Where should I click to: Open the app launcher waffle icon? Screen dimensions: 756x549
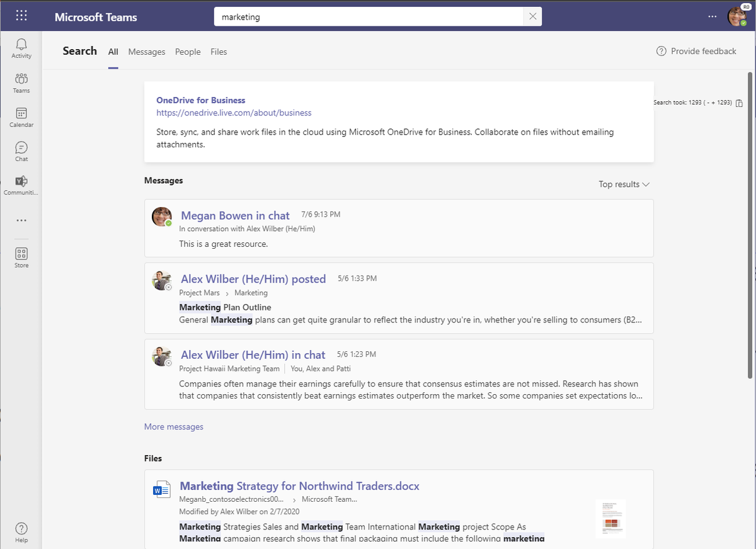pyautogui.click(x=21, y=16)
